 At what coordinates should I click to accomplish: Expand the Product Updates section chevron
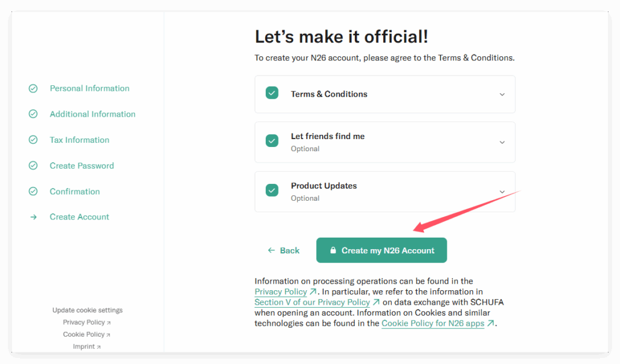tap(501, 192)
